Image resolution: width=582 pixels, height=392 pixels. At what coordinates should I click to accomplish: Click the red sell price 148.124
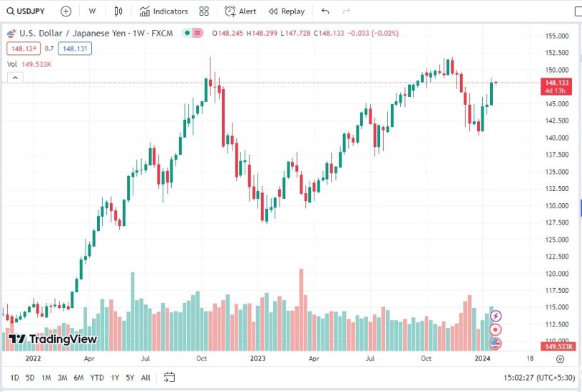coord(22,48)
